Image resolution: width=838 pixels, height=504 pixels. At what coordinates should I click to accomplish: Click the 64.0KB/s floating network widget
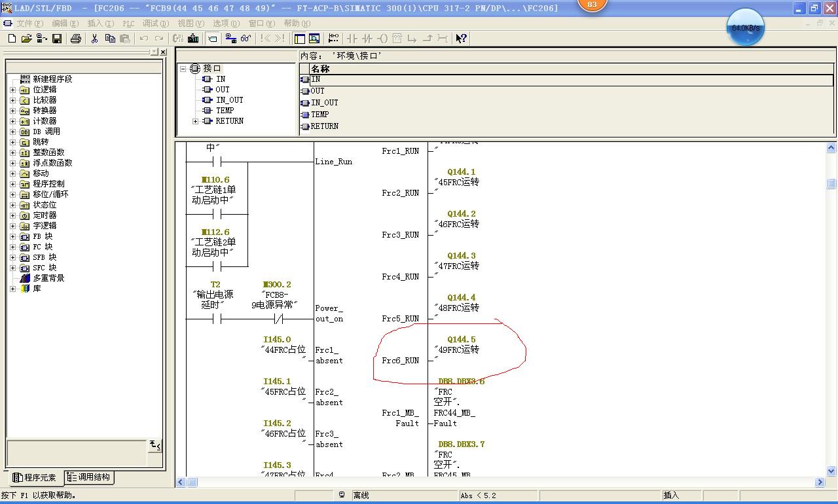click(x=746, y=28)
